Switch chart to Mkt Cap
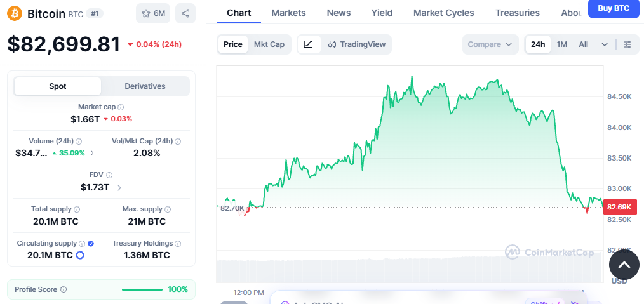644x304 pixels. (269, 44)
